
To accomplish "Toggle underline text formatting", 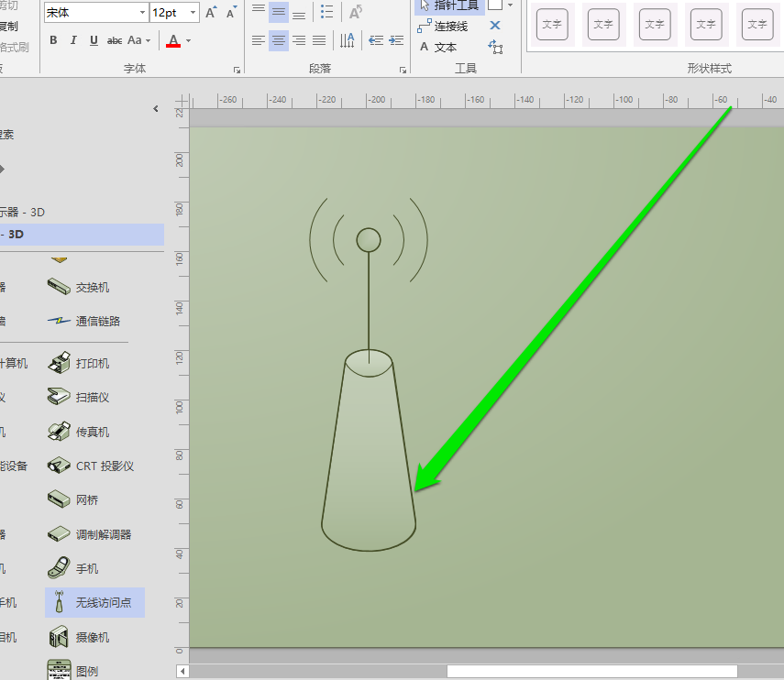I will tap(94, 40).
